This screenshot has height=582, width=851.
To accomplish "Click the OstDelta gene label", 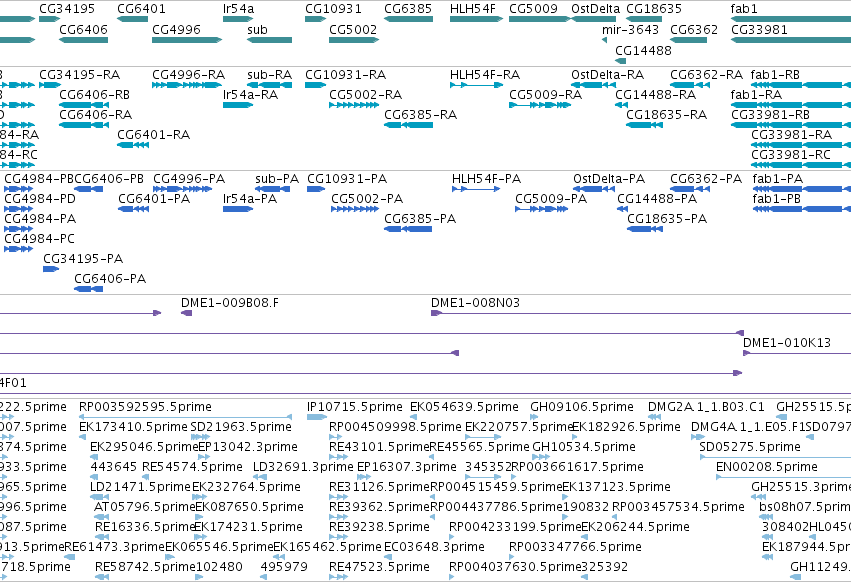I will pos(595,9).
